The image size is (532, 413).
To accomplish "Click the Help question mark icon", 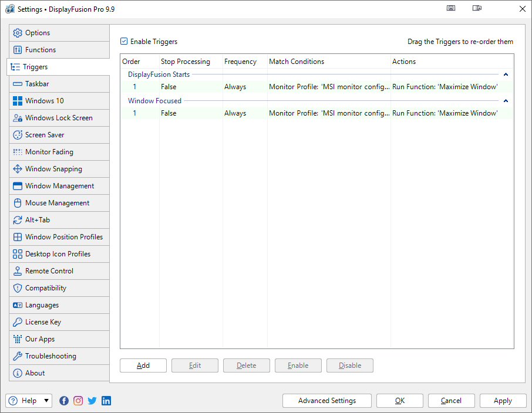I will 13,401.
